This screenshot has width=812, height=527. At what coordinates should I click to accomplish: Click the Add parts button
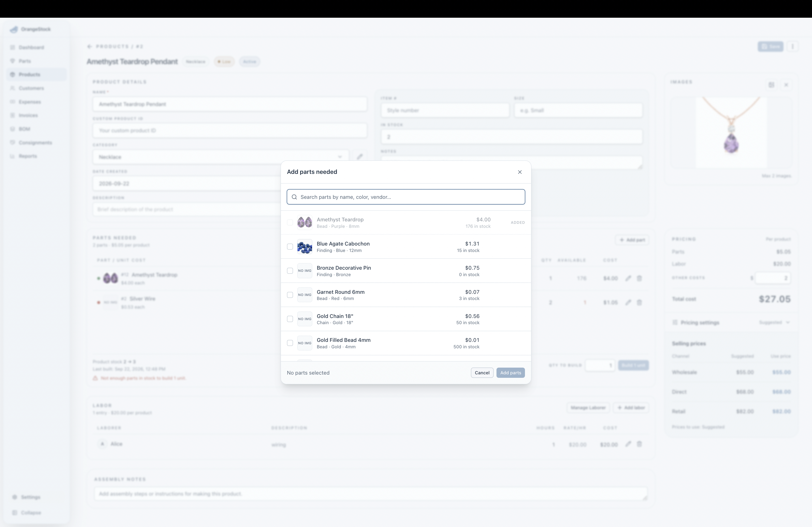point(510,373)
